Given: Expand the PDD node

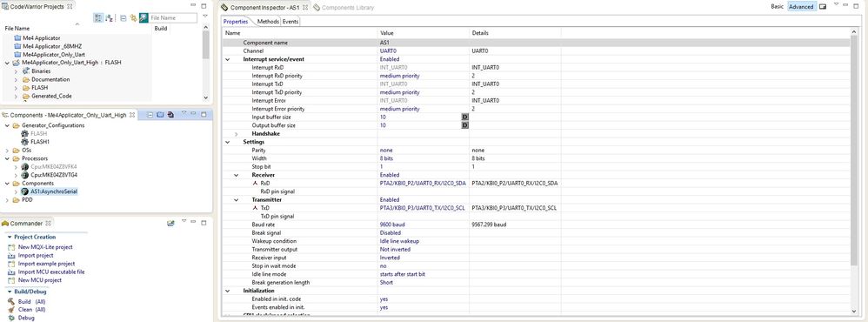Looking at the screenshot, I should 7,199.
